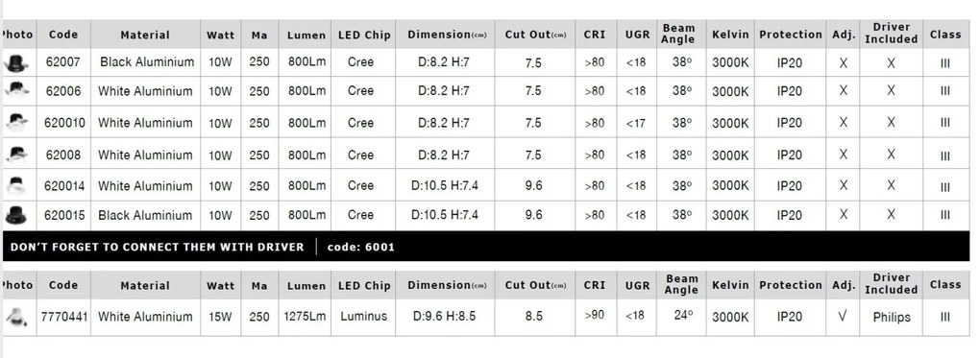Image resolution: width=980 pixels, height=358 pixels.
Task: Click the Luminus LED chip cell
Action: [364, 316]
